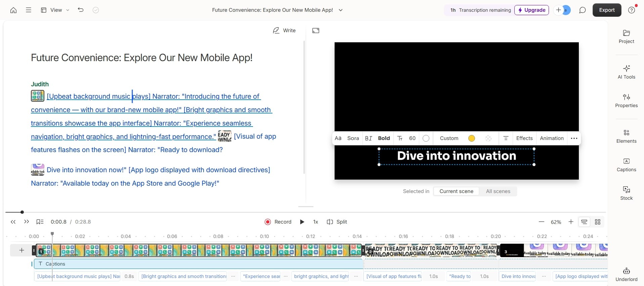
Task: Go to the Home icon
Action: pyautogui.click(x=13, y=10)
